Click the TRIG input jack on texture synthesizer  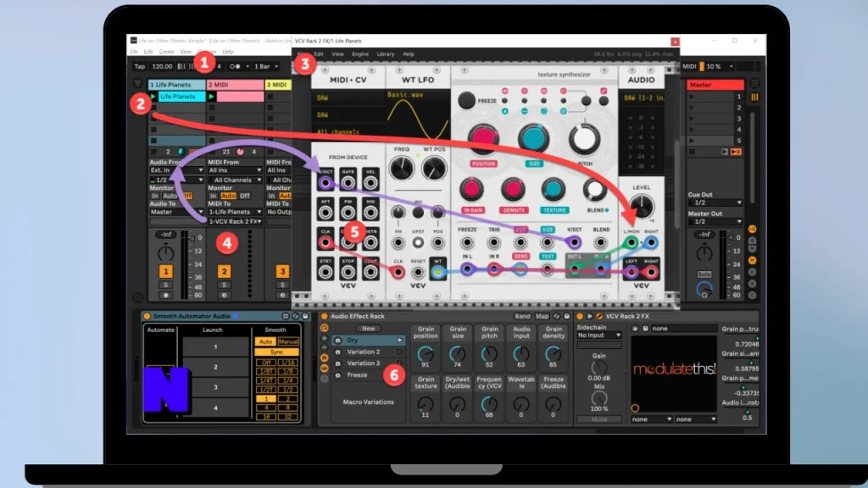pos(494,242)
